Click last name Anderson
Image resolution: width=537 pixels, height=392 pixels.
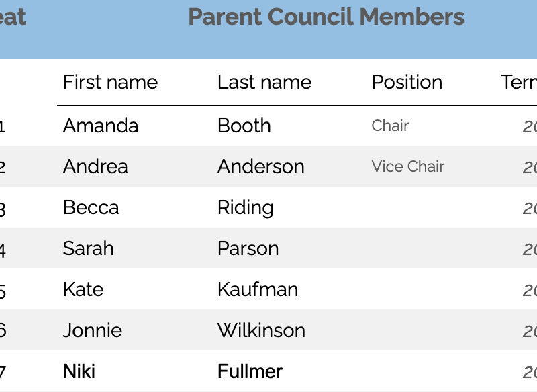tap(261, 166)
